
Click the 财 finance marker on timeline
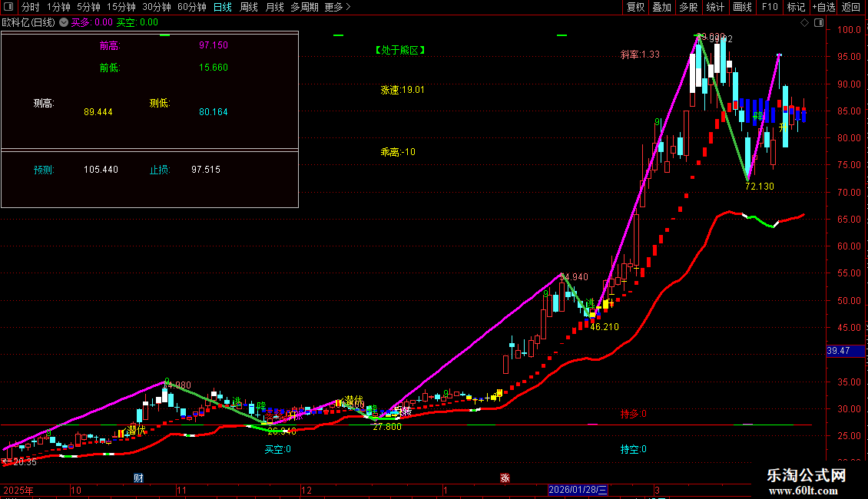[138, 478]
